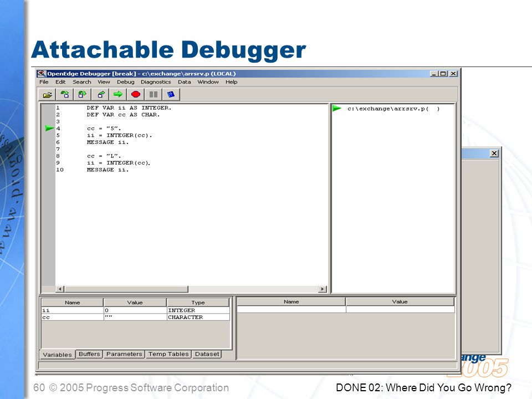Click code line 'DEF VAR cc AS CHAR.'

pos(123,115)
